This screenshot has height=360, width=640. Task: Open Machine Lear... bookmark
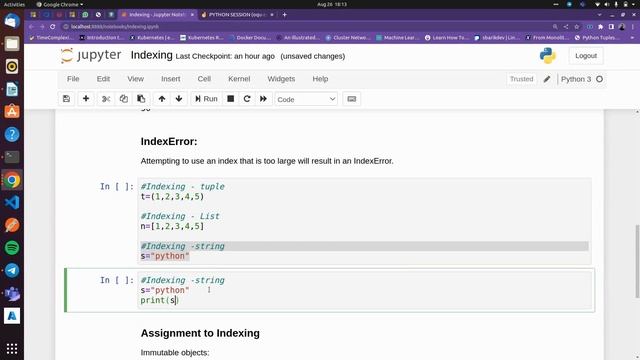(397, 38)
